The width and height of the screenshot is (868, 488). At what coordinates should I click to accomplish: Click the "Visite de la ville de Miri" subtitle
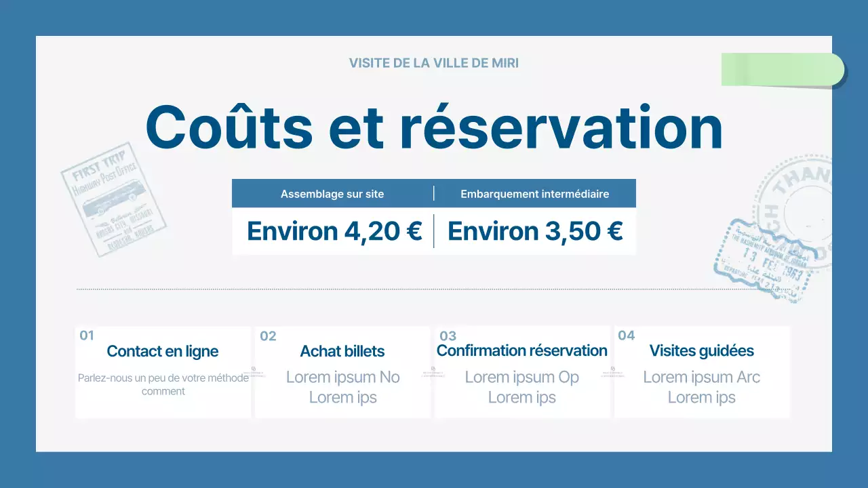[x=434, y=63]
